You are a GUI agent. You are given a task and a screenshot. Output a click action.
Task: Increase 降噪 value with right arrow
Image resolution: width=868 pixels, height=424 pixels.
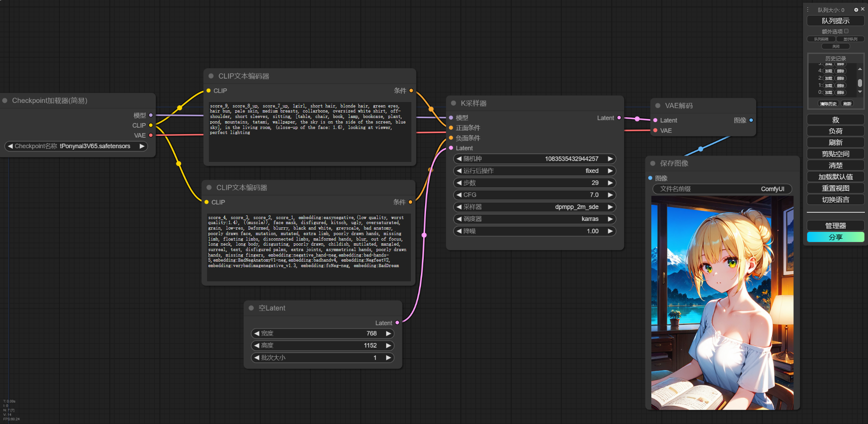pyautogui.click(x=610, y=231)
